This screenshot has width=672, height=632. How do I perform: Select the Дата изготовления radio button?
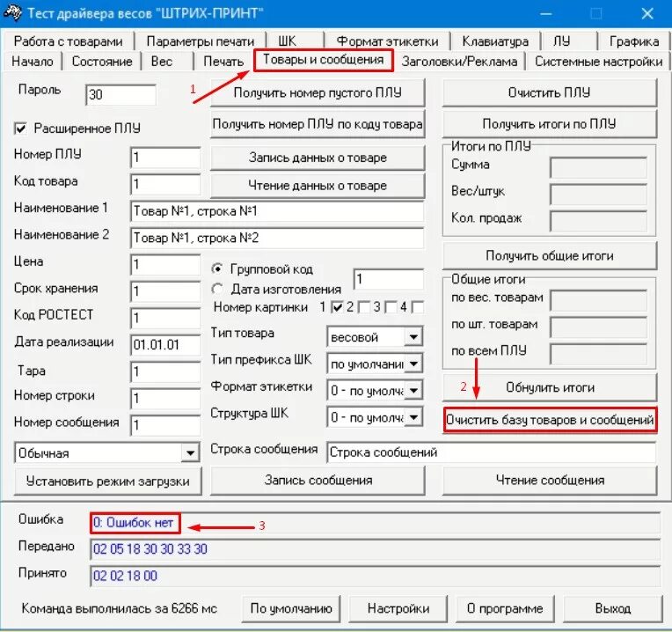217,289
